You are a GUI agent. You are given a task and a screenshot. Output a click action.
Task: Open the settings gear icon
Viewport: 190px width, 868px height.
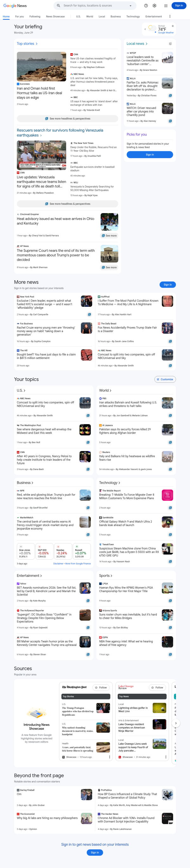(x=154, y=6)
